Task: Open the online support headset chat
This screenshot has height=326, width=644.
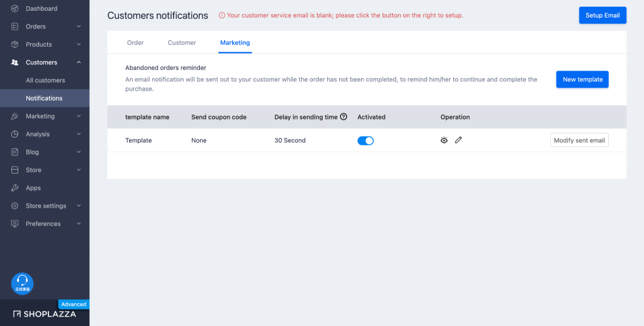Action: pos(22,283)
